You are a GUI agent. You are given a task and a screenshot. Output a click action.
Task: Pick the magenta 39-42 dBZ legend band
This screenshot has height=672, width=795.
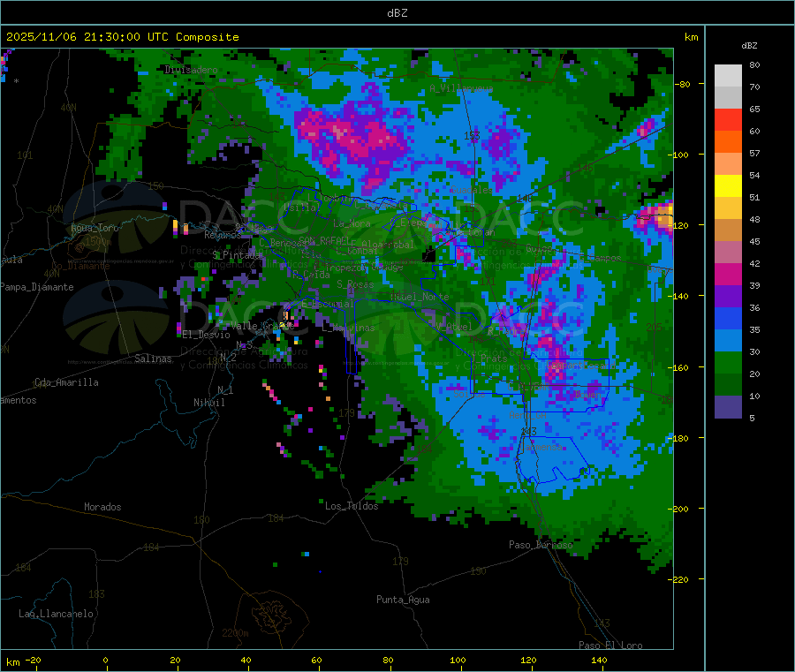(x=728, y=275)
